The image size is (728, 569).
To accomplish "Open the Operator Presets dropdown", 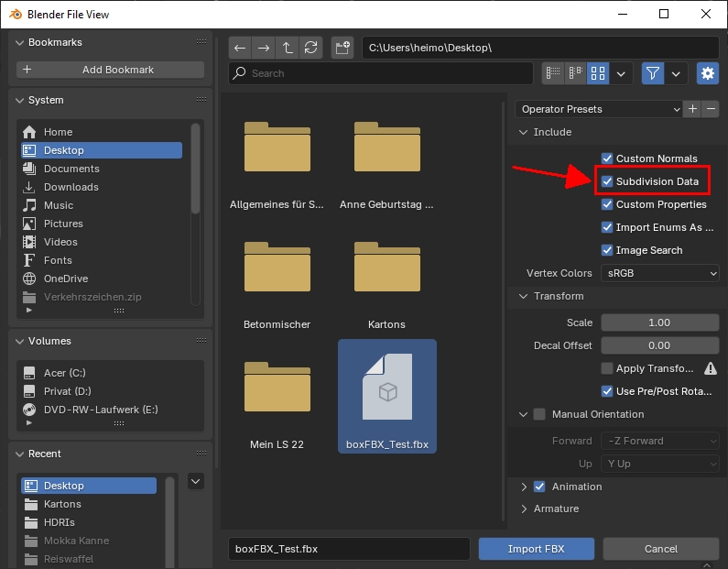I will (599, 109).
